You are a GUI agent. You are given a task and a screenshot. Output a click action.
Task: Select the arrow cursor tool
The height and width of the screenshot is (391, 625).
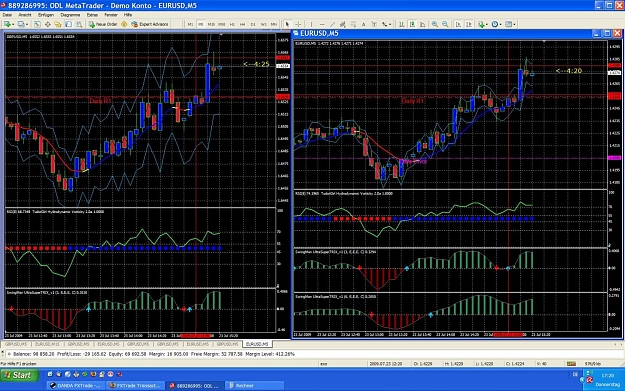point(287,24)
